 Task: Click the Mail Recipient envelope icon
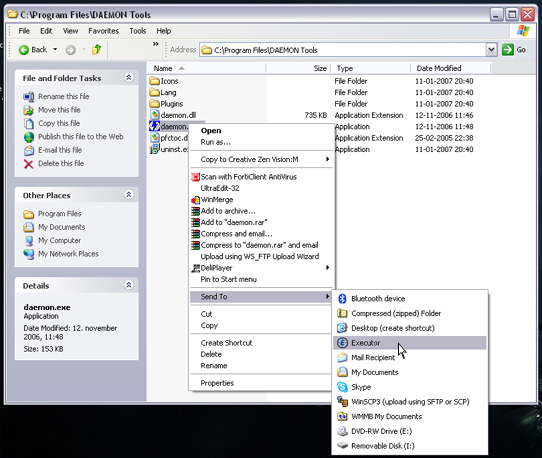pos(342,357)
